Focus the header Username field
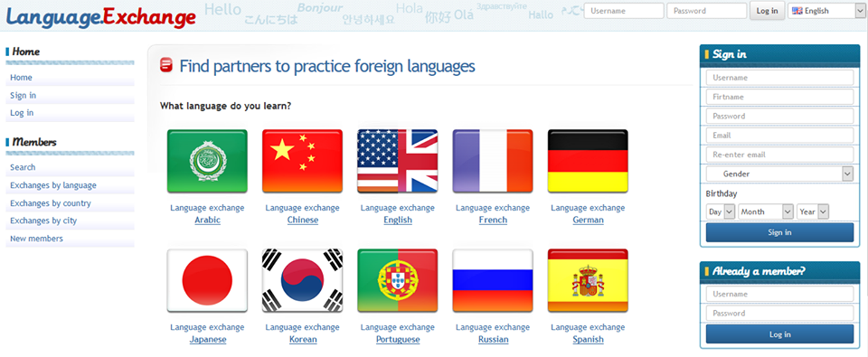The width and height of the screenshot is (868, 357). pyautogui.click(x=624, y=11)
